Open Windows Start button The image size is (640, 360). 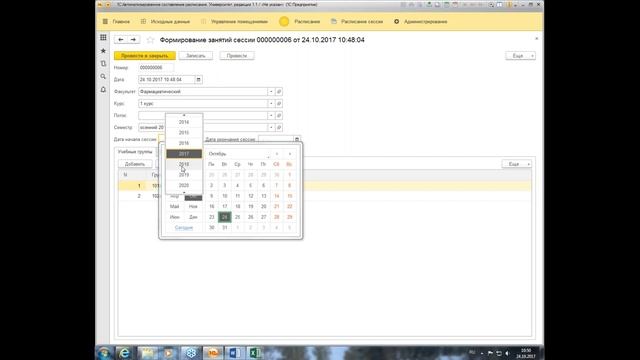tap(104, 353)
